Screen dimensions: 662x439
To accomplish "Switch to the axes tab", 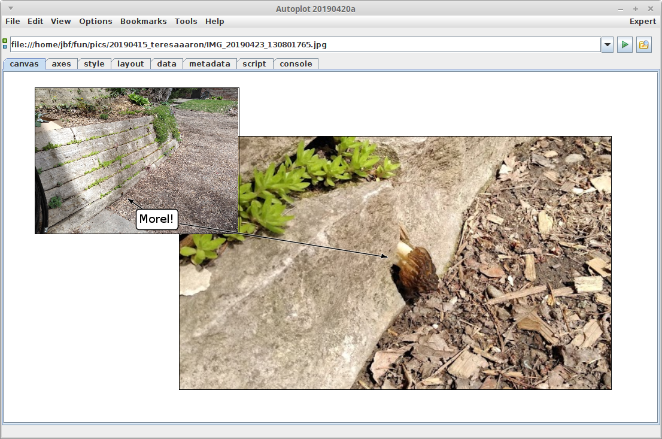I will (61, 64).
